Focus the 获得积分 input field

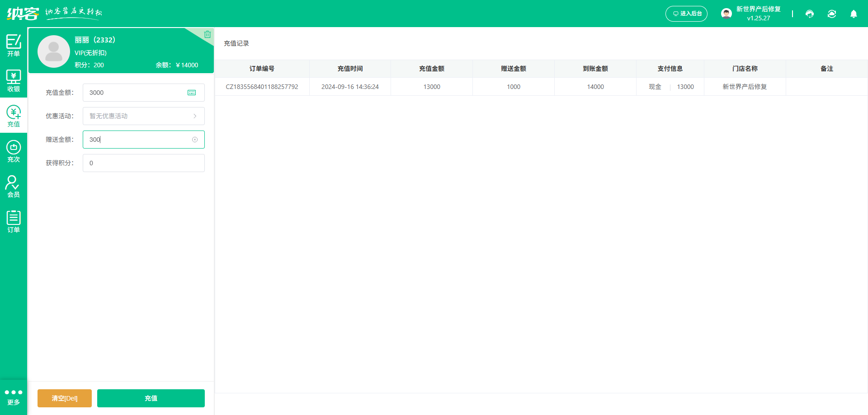coord(144,163)
